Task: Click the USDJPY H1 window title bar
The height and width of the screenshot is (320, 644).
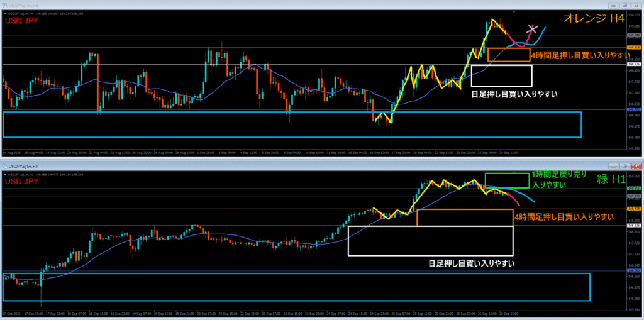Action: [x=252, y=166]
